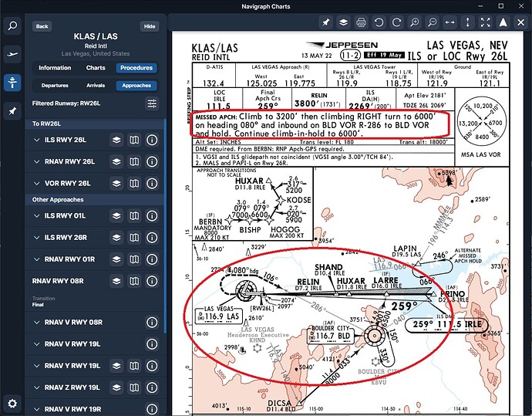The height and width of the screenshot is (416, 532).
Task: Expand the RNAV Y RWY 19L procedure
Action: tap(37, 366)
